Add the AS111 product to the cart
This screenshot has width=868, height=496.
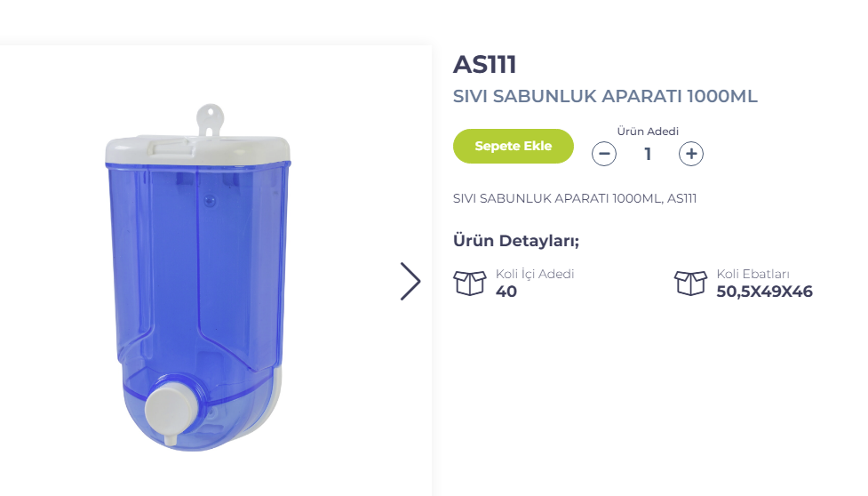tap(514, 146)
